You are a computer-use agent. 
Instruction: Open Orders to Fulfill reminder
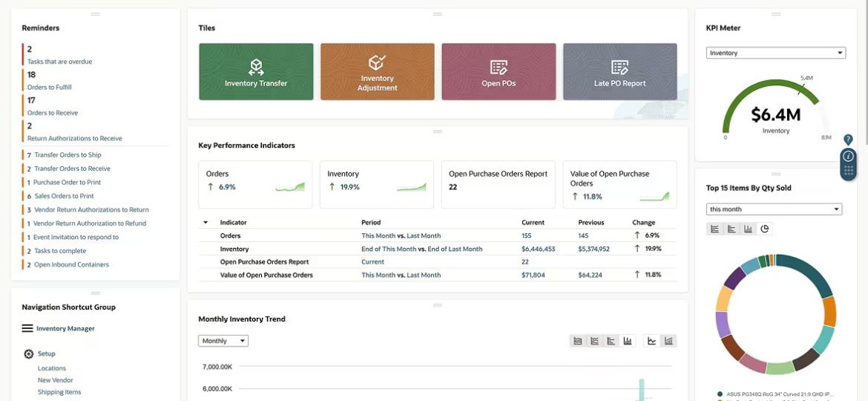pos(49,87)
